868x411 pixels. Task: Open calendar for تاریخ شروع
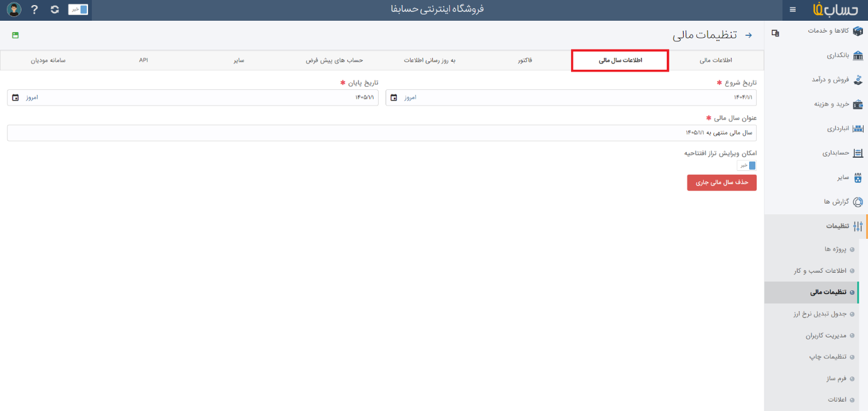pyautogui.click(x=394, y=97)
